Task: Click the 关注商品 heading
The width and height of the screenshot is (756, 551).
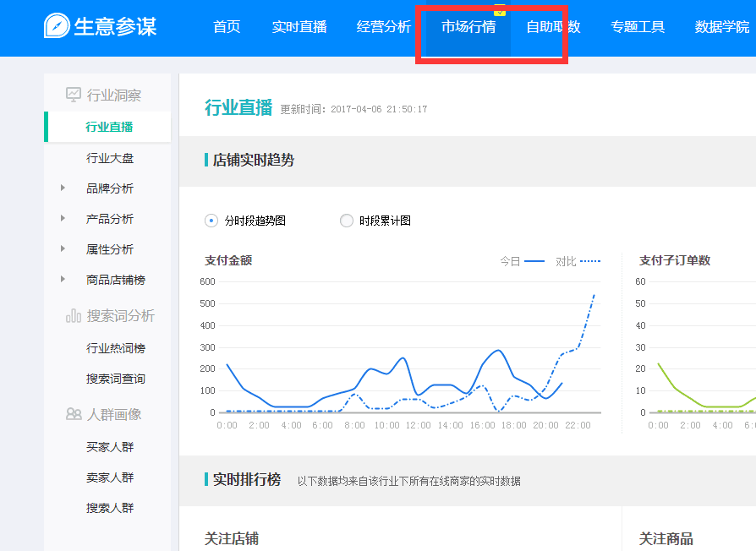Action: coord(666,538)
